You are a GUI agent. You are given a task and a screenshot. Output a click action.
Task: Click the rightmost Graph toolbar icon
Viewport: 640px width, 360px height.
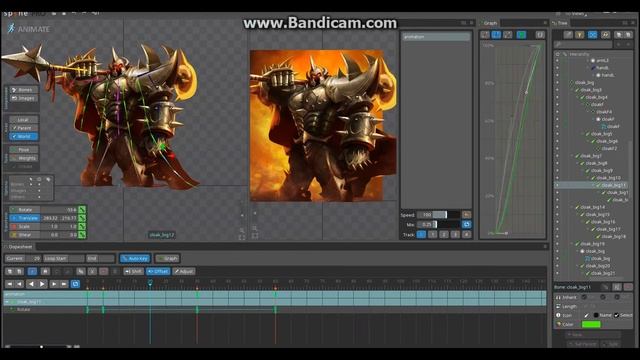pos(540,35)
